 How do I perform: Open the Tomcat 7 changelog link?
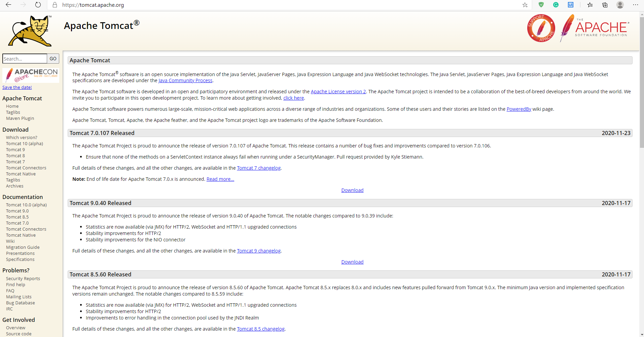point(259,168)
